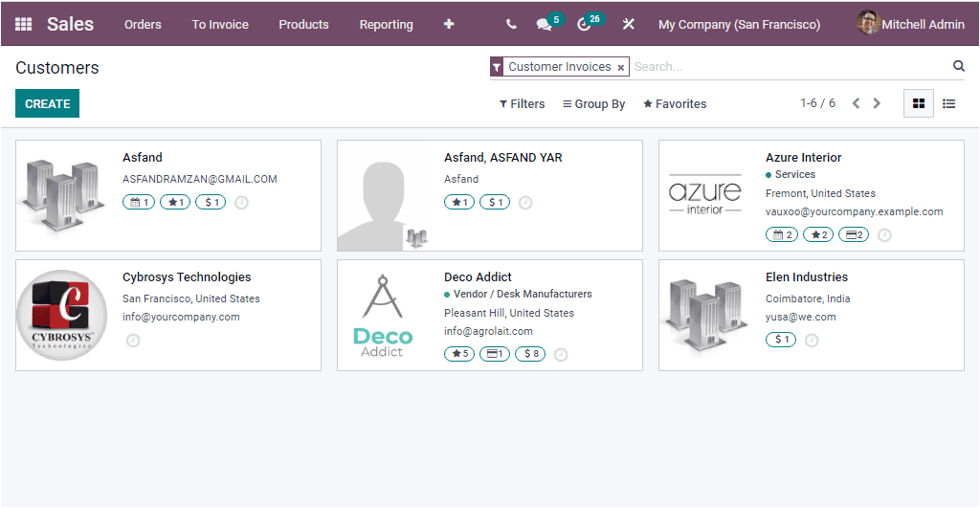
Task: Click email info@agrolait.com
Action: (488, 331)
